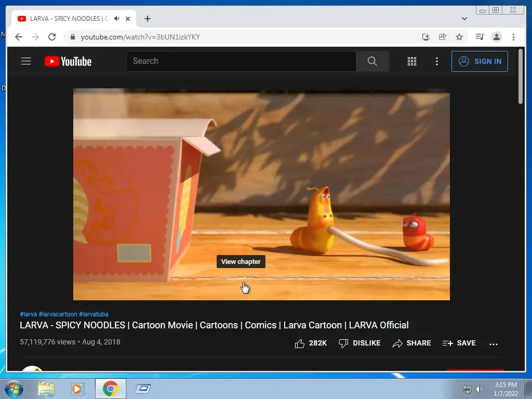Mute the tab via speaker icon

coord(117,19)
